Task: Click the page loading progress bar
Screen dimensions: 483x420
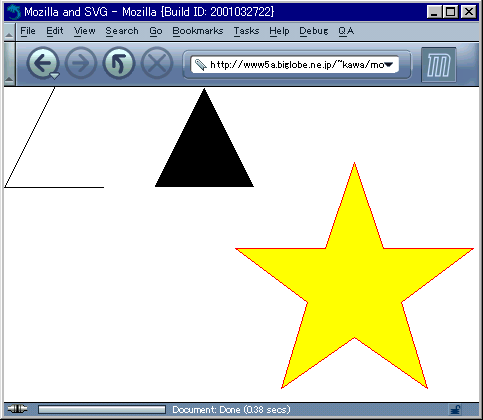Action: click(x=102, y=409)
